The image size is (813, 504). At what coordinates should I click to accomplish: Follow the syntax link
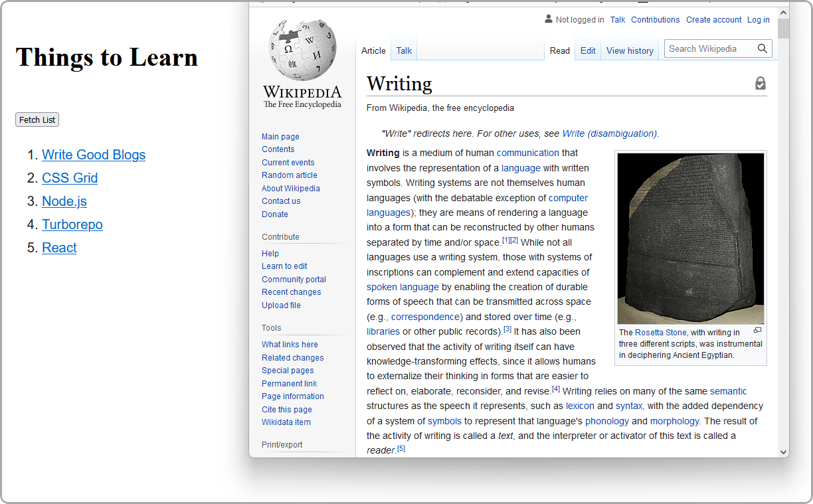tap(629, 406)
